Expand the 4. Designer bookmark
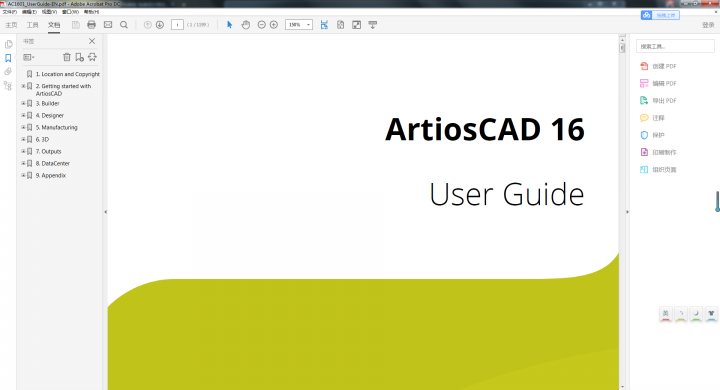 23,115
